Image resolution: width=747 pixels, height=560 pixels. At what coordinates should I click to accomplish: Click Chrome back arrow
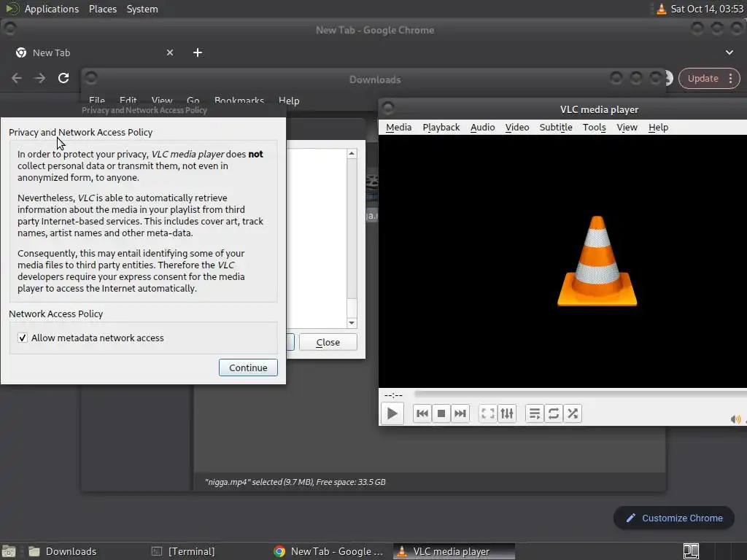tap(17, 78)
